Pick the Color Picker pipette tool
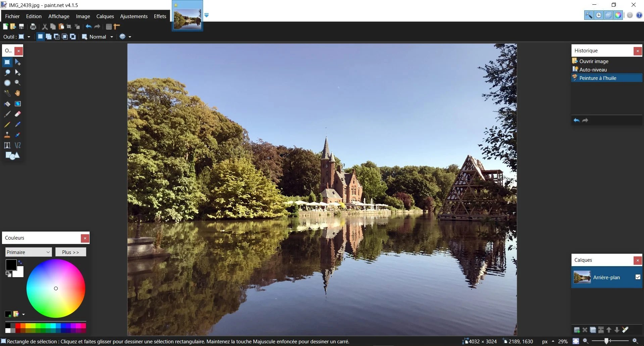The height and width of the screenshot is (346, 644). 17,125
